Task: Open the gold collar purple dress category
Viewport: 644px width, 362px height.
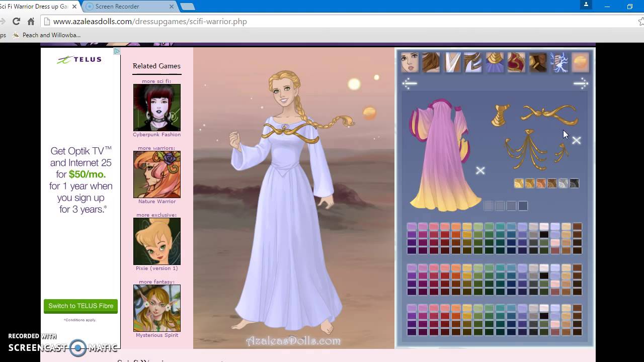Action: pyautogui.click(x=495, y=62)
